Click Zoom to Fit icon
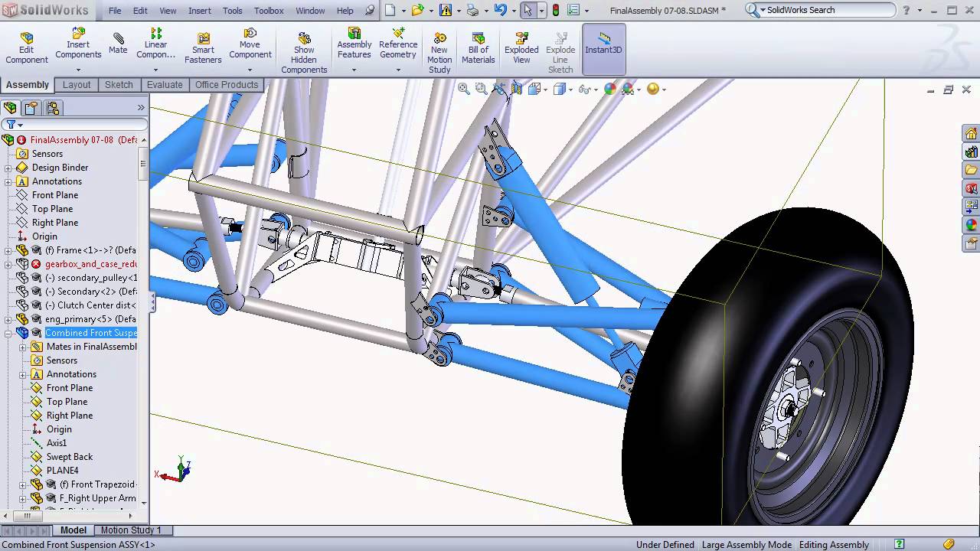The width and height of the screenshot is (980, 551). [464, 89]
